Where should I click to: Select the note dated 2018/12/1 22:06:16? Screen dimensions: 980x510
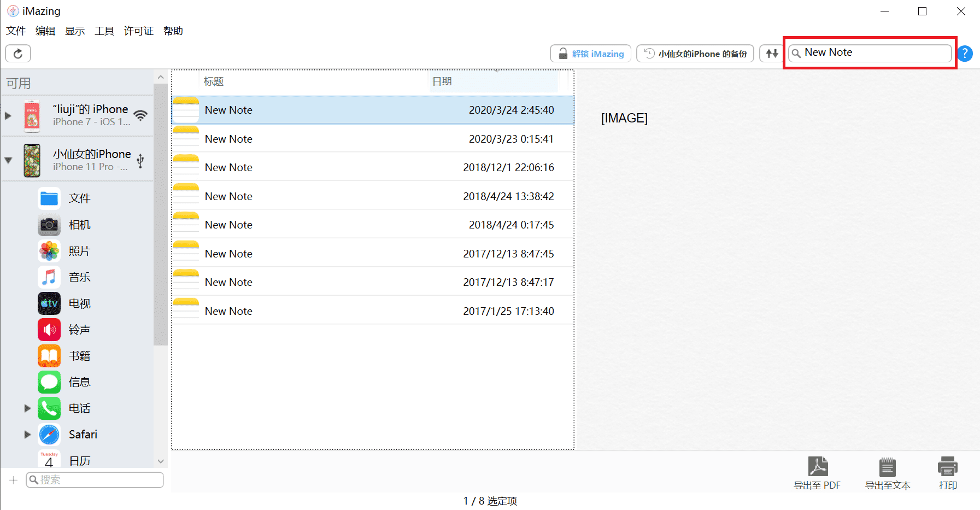pos(372,167)
